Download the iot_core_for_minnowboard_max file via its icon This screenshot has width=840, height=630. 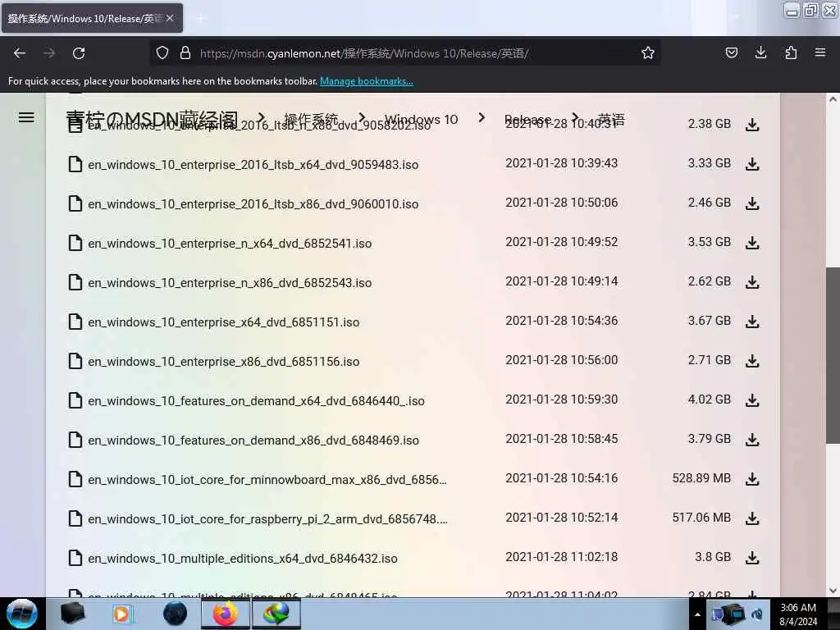tap(752, 479)
